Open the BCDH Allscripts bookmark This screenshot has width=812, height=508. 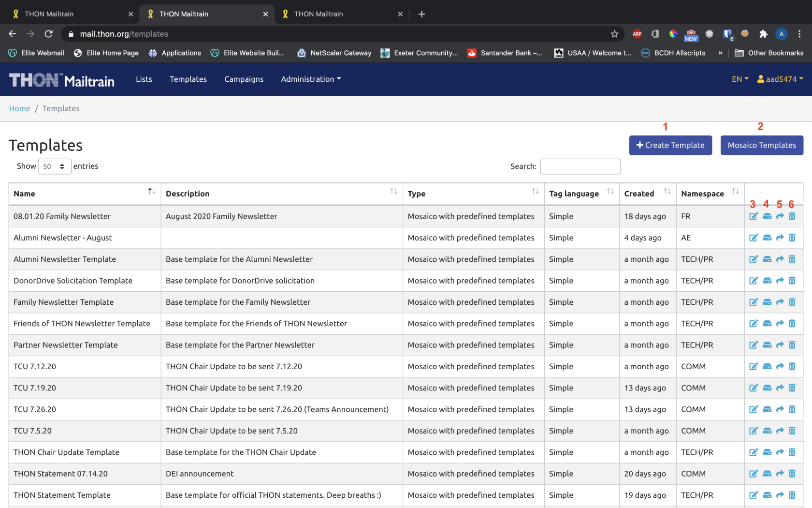[673, 53]
